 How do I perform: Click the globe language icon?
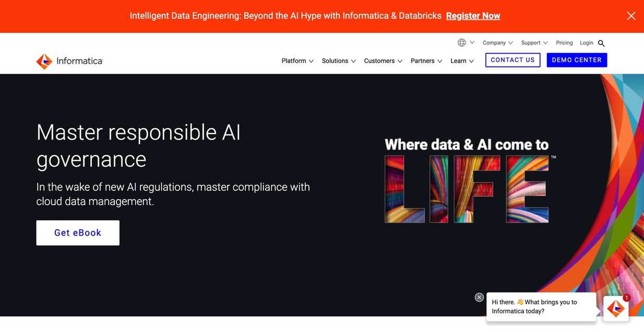tap(462, 43)
